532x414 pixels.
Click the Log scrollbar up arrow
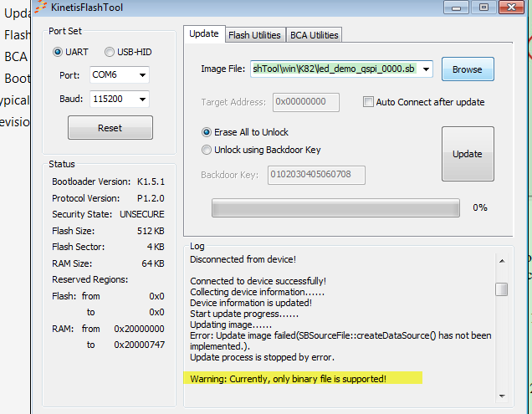pos(502,261)
